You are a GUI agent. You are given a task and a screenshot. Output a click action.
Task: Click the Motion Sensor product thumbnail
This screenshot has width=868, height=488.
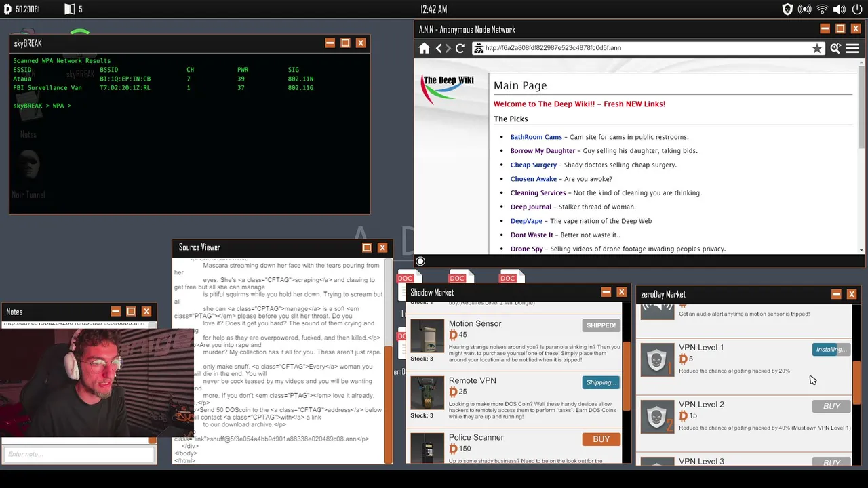click(x=427, y=335)
